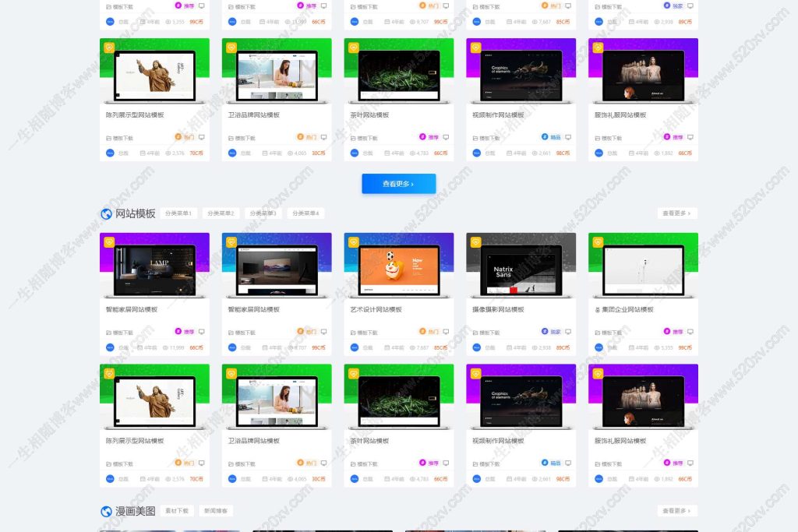Click the uploader avatar icon on 摄像摄影网站模板

click(x=476, y=347)
